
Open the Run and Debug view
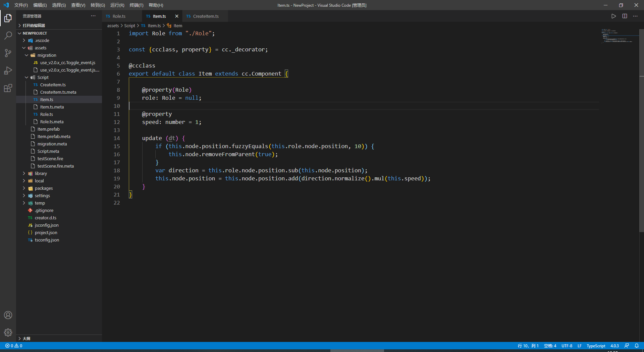point(8,71)
